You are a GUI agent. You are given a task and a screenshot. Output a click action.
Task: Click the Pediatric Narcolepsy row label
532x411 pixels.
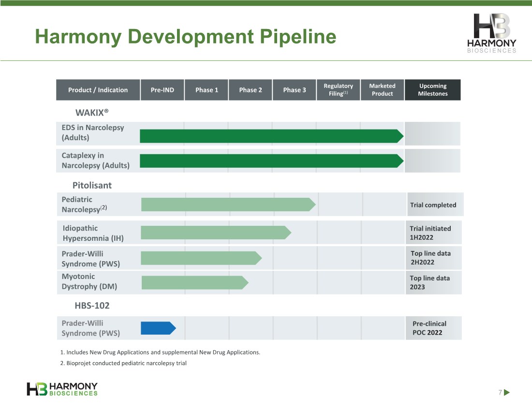pos(84,205)
